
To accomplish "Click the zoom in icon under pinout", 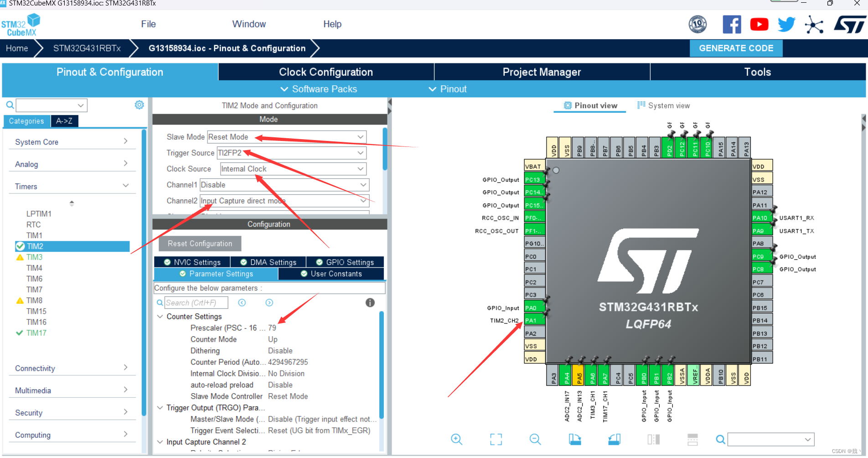I will pos(456,439).
